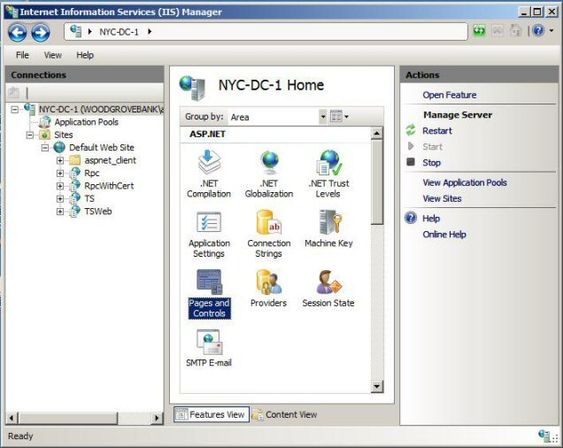
Task: Open the Providers feature icon
Action: [x=269, y=288]
